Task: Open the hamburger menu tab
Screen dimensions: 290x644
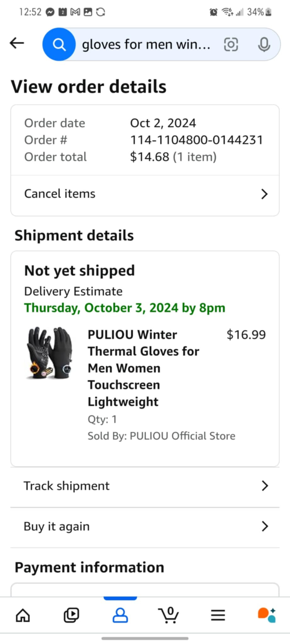Action: [218, 615]
